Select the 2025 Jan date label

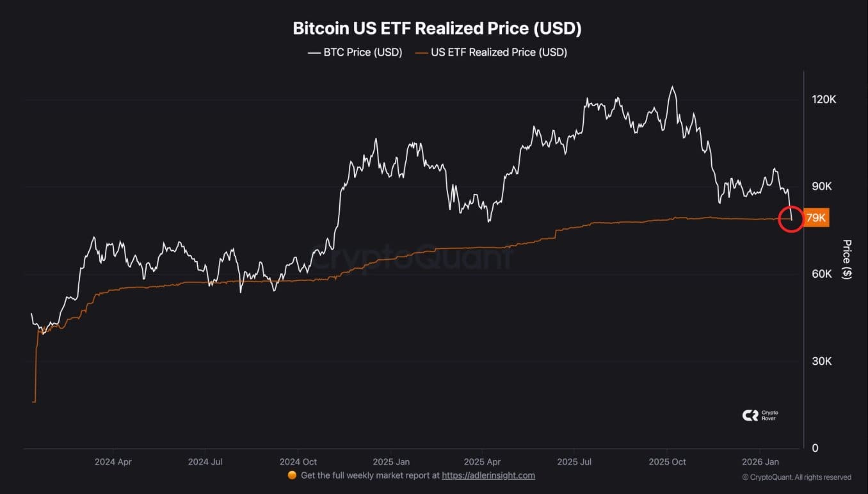pyautogui.click(x=391, y=461)
